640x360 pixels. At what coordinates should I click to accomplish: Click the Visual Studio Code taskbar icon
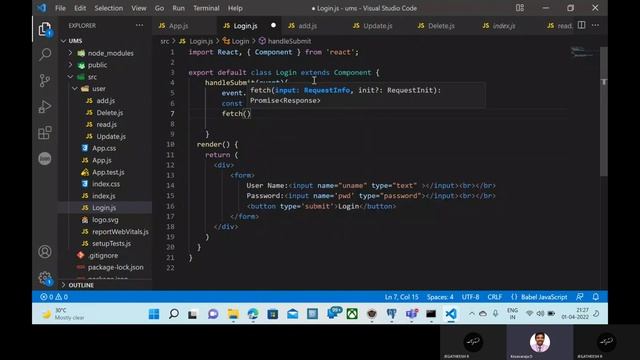coord(451,314)
